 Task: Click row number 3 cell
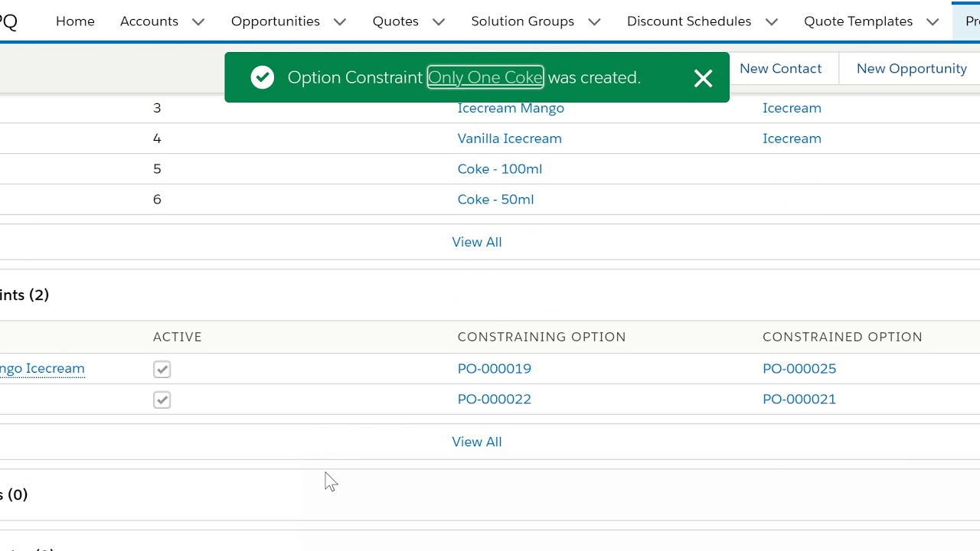157,108
